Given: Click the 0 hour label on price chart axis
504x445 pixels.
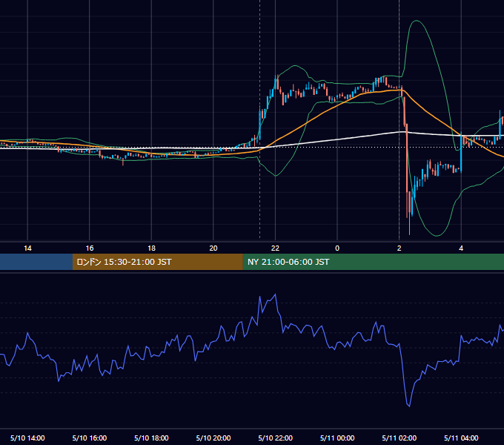Looking at the screenshot, I should tap(337, 248).
